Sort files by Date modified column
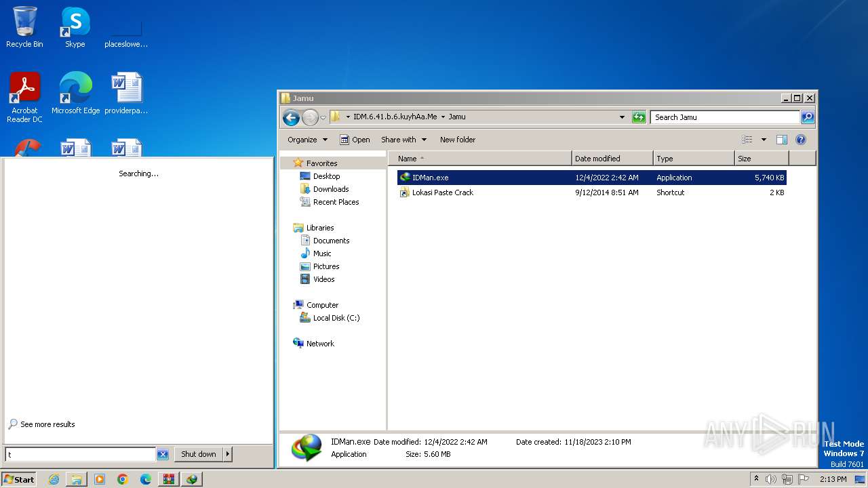Viewport: 868px width, 488px height. click(612, 159)
